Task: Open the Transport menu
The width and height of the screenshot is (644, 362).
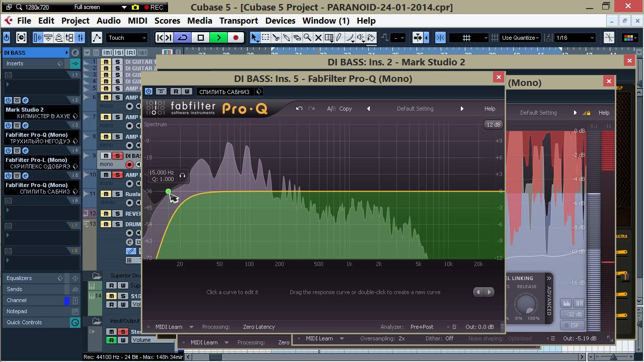Action: pyautogui.click(x=238, y=21)
